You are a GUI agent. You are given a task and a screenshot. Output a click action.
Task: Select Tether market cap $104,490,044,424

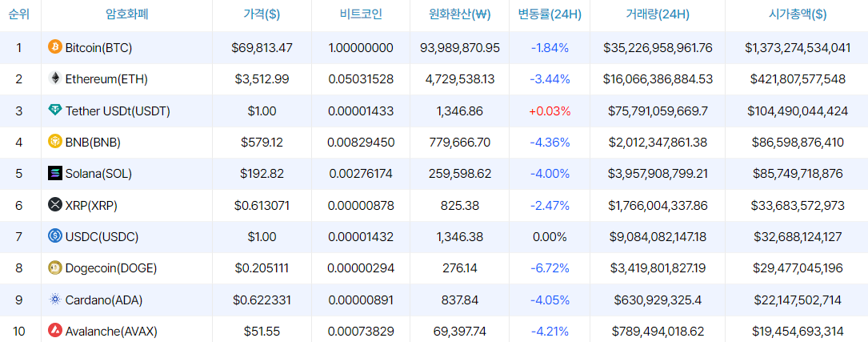798,111
